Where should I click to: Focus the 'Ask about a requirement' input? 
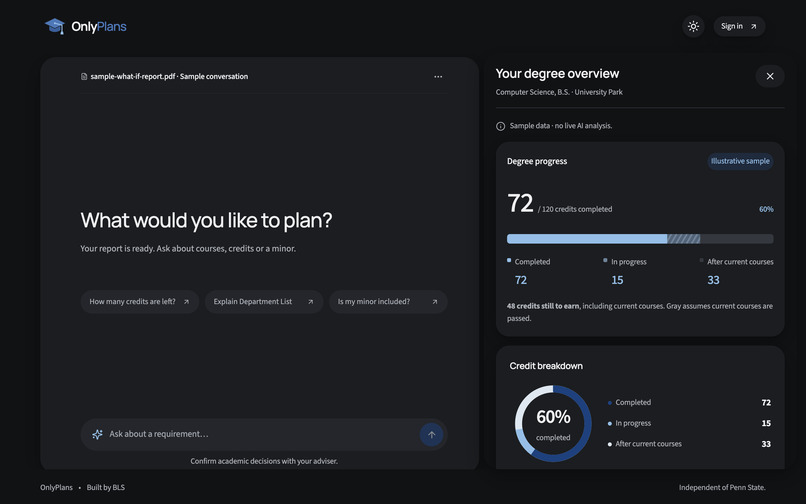pos(264,435)
